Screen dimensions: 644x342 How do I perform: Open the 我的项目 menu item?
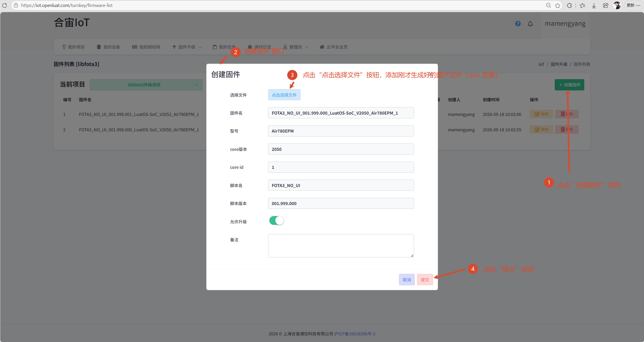click(x=73, y=47)
